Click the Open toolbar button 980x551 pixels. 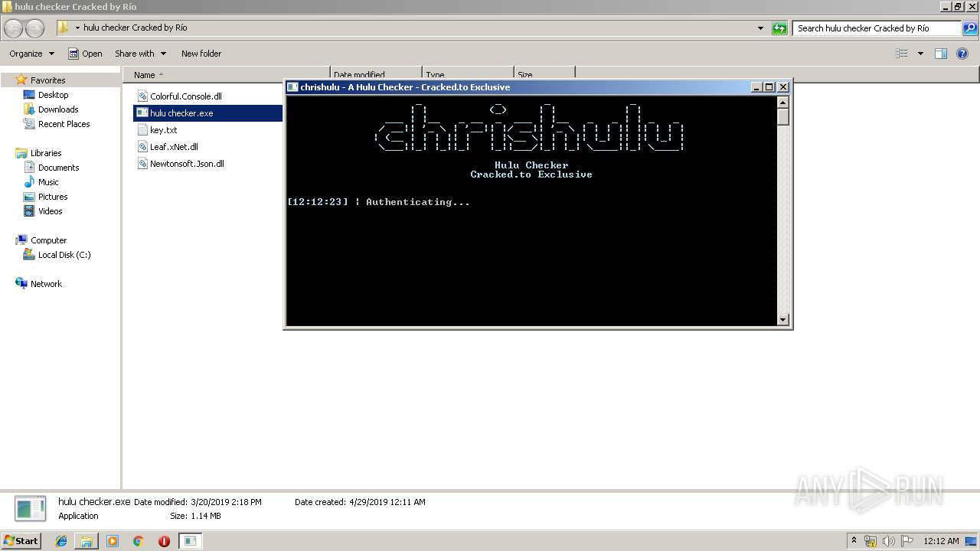click(x=85, y=54)
